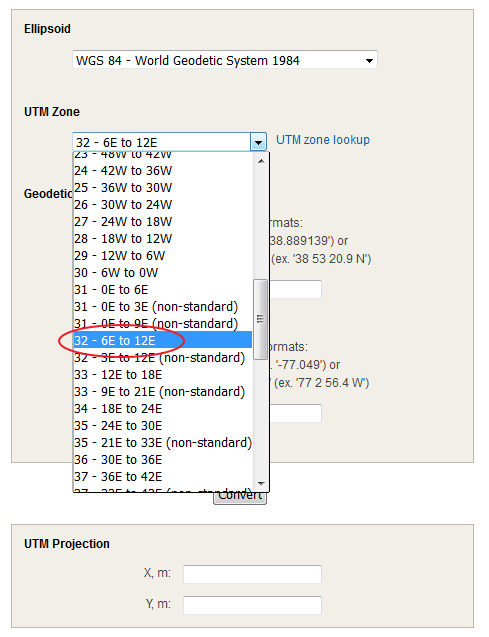Pick 33 - 9E to 21E (non-standard)

tap(163, 392)
